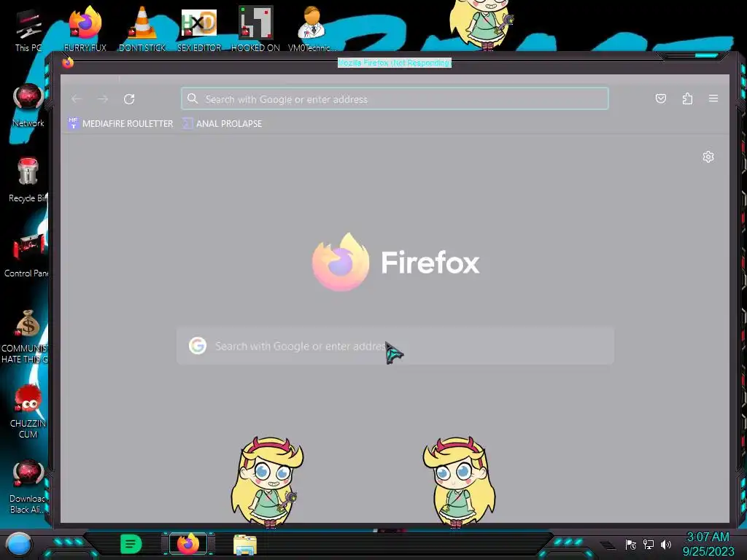Open the Firefox hamburger application menu
The height and width of the screenshot is (560, 747).
[x=713, y=98]
